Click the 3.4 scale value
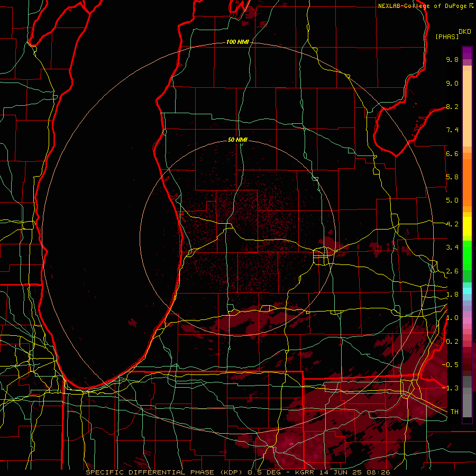This screenshot has width=476, height=476. click(x=452, y=248)
